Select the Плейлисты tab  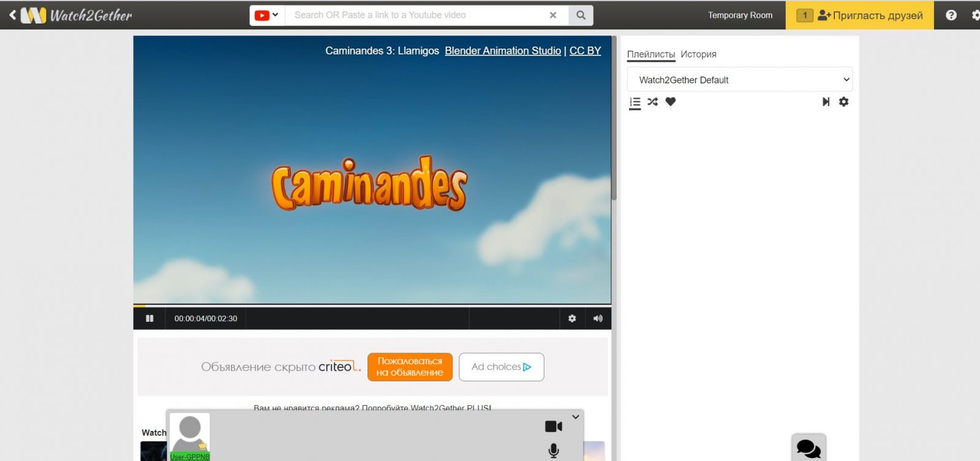tap(650, 55)
